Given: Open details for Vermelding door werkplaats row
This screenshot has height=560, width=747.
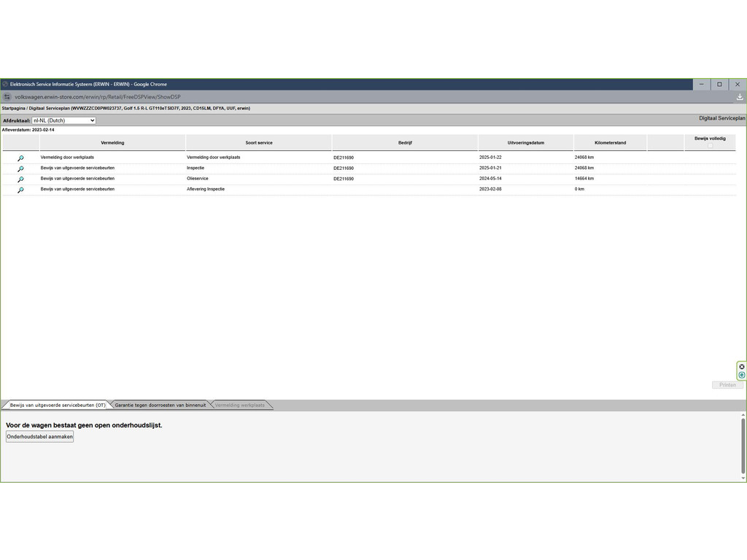Looking at the screenshot, I should point(20,158).
